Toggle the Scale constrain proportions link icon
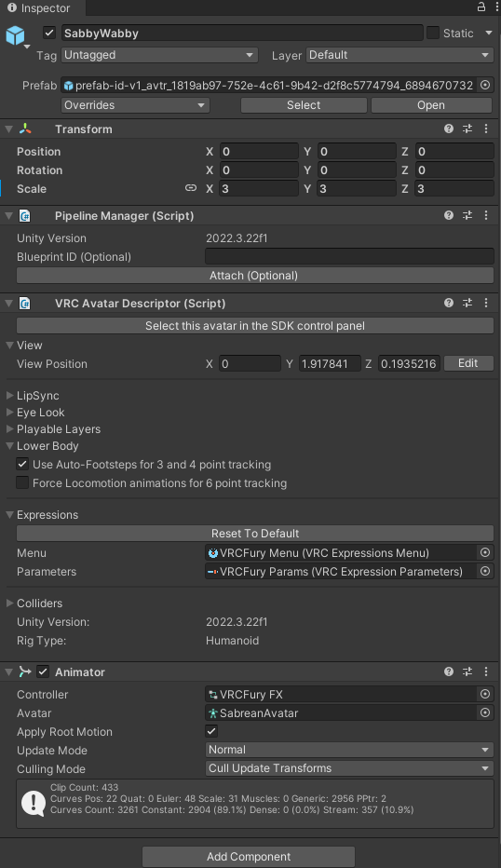This screenshot has width=501, height=868. pos(191,188)
